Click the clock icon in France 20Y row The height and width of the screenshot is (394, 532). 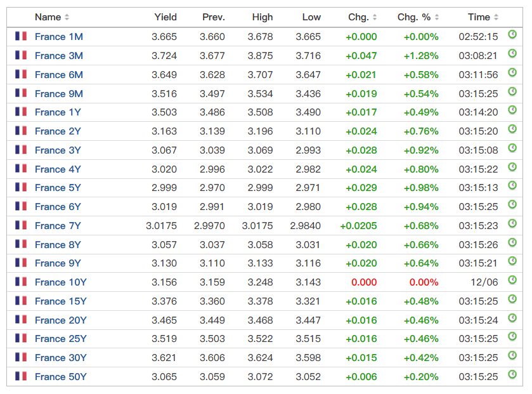click(x=512, y=318)
